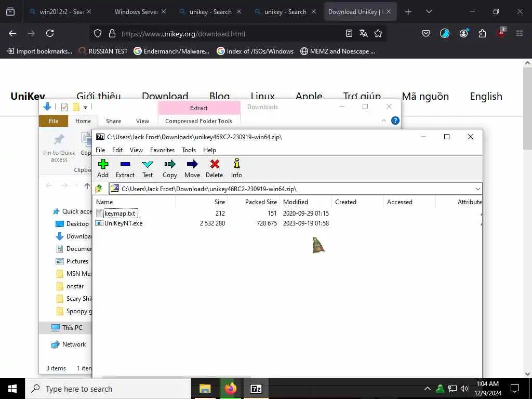The width and height of the screenshot is (532, 399).
Task: Open Save to Pocket icon in Firefox
Action: click(x=426, y=33)
